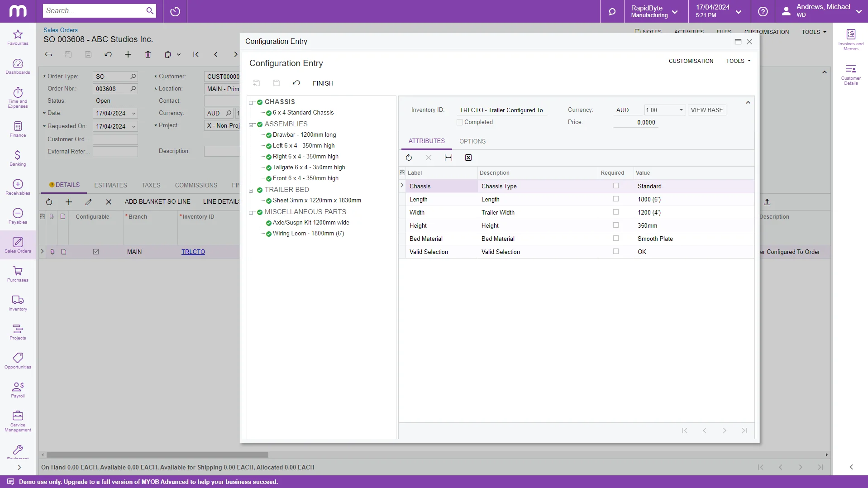Image resolution: width=868 pixels, height=488 pixels.
Task: Click the Delete trash icon in main toolbar
Action: point(148,54)
